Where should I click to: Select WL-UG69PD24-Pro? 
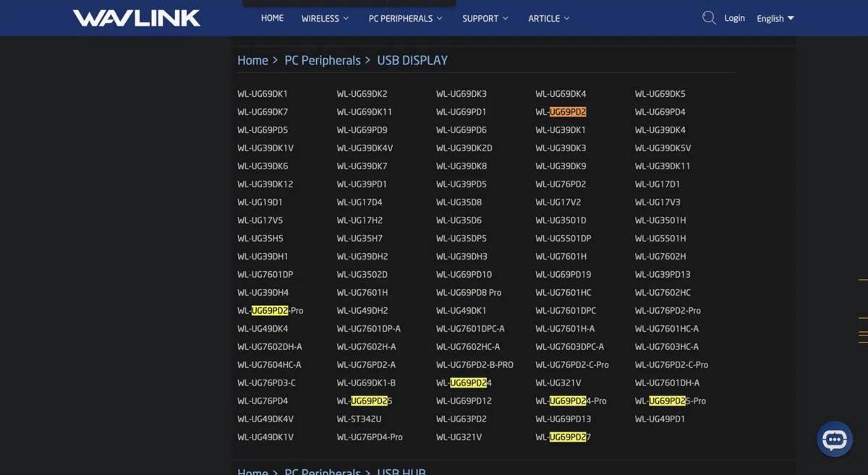click(571, 401)
